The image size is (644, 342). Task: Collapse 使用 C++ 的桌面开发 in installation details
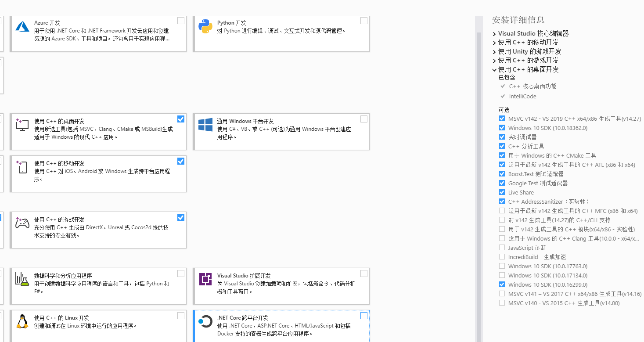(495, 70)
